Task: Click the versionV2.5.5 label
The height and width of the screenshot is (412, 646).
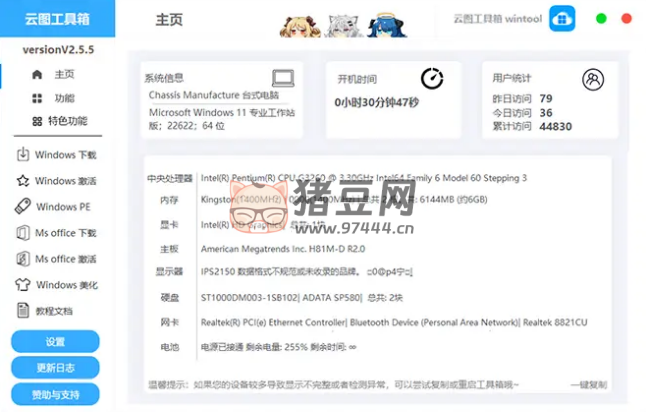Action: (x=58, y=49)
